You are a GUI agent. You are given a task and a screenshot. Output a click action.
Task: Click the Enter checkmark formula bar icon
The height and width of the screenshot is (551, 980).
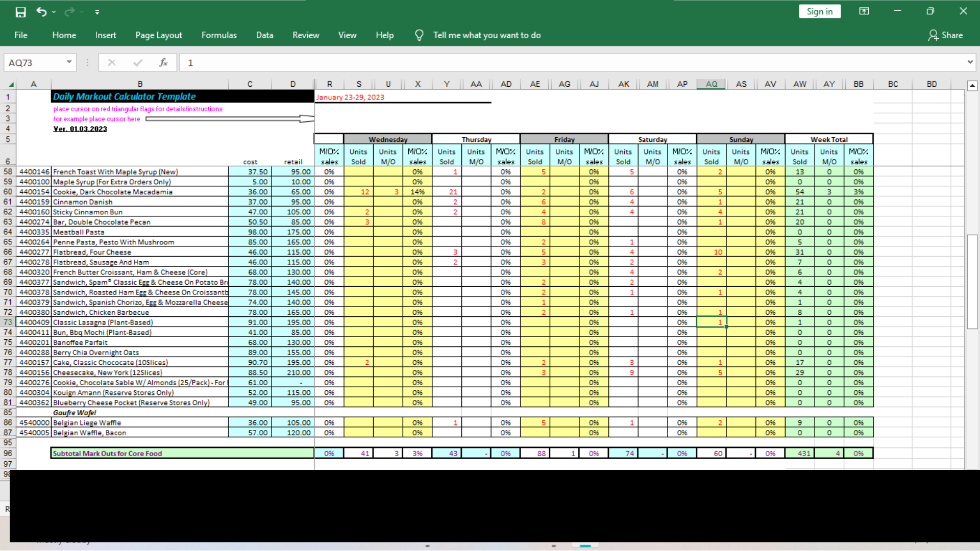click(137, 63)
